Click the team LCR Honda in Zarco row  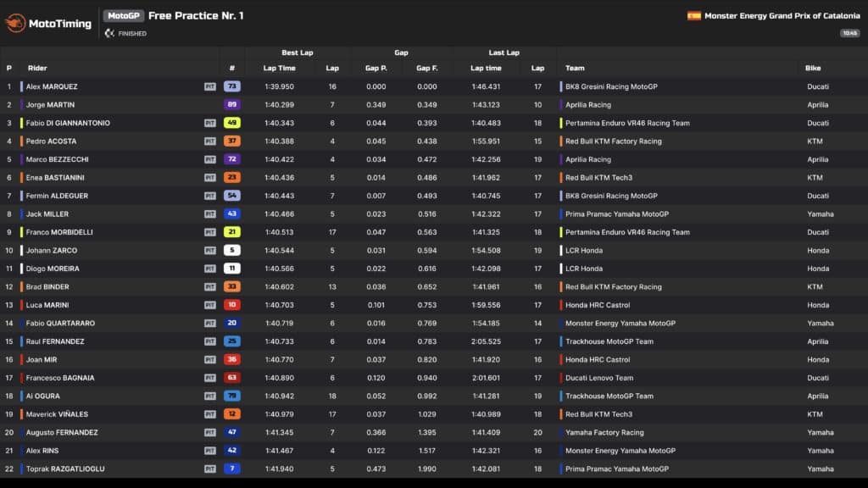[x=583, y=251]
